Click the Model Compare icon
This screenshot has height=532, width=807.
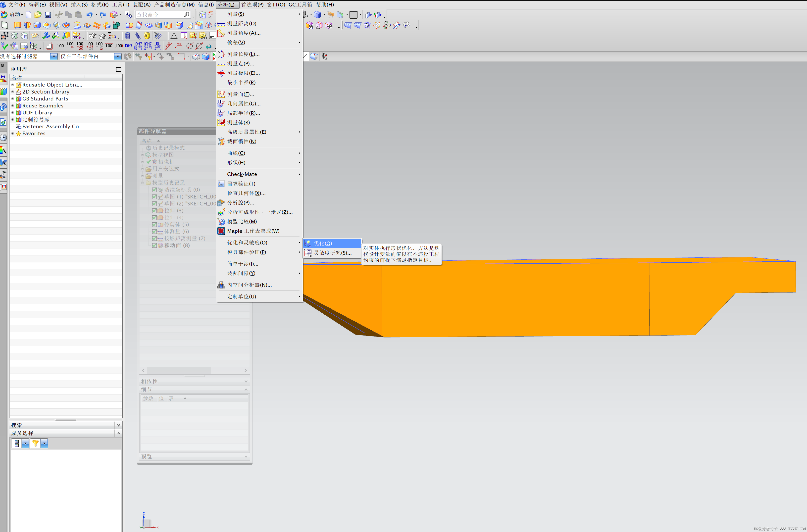[x=221, y=222]
